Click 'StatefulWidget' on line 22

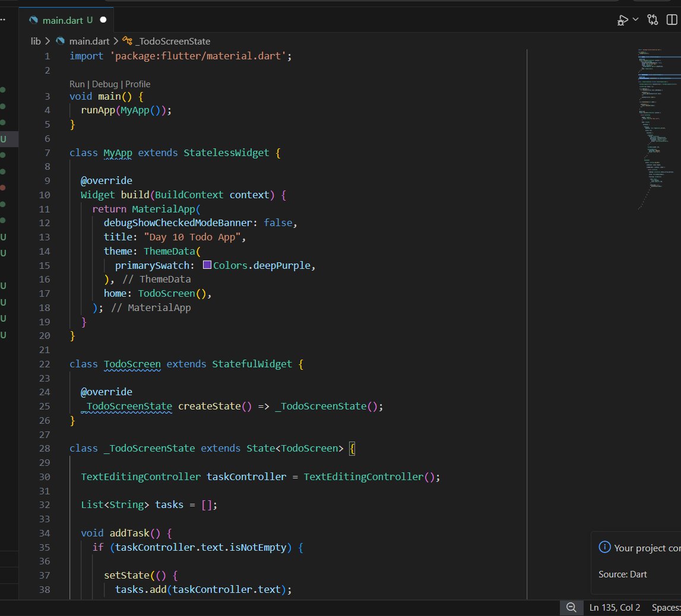(252, 364)
